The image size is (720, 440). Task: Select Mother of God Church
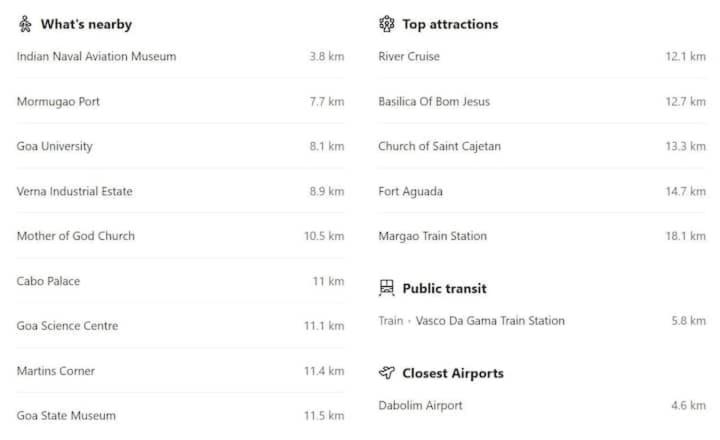(180, 236)
